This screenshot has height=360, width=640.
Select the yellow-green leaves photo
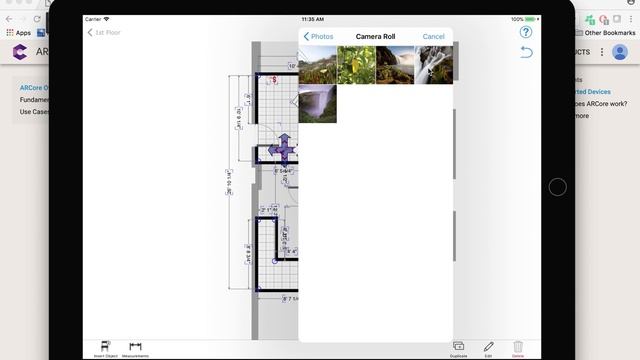pos(356,65)
